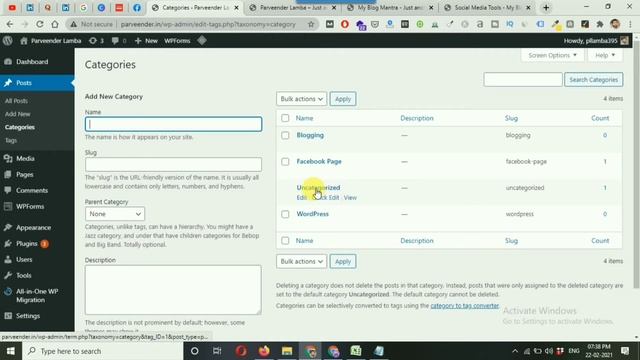Open the category to tag converter link
640x360 pixels.
point(464,306)
